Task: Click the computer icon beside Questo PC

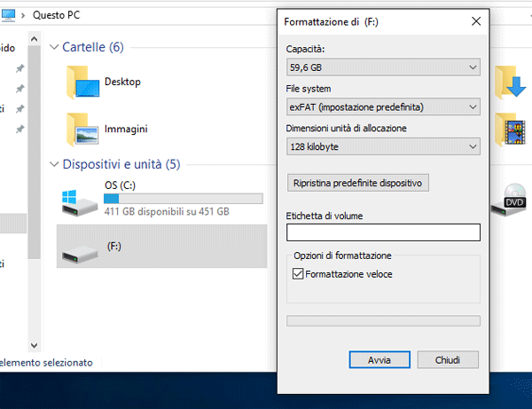Action: 9,14
